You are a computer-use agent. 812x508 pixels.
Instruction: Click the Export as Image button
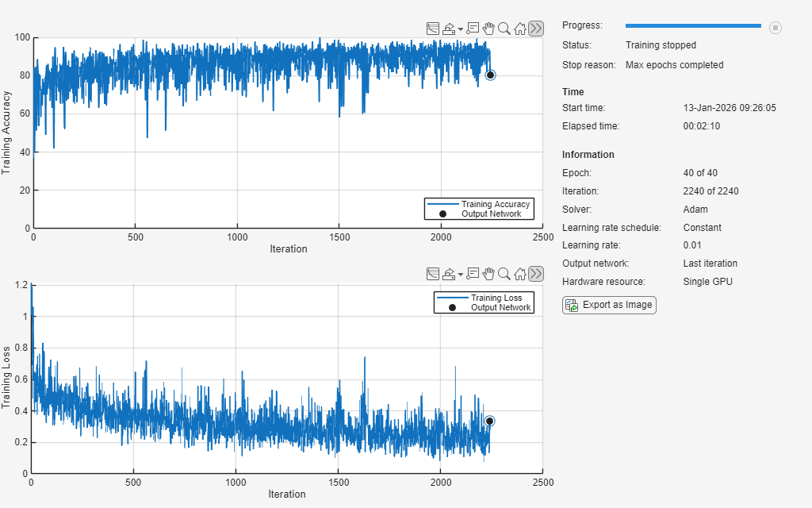(609, 305)
